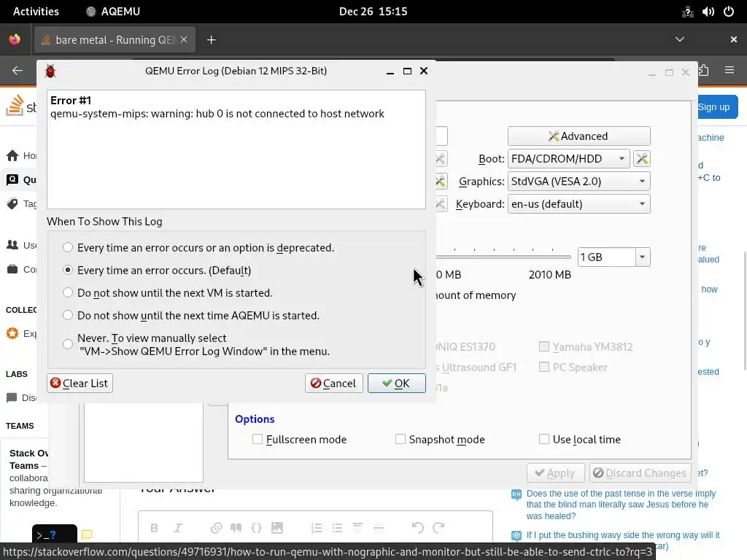747x560 pixels.
Task: Click the error log text area
Action: tap(236, 149)
